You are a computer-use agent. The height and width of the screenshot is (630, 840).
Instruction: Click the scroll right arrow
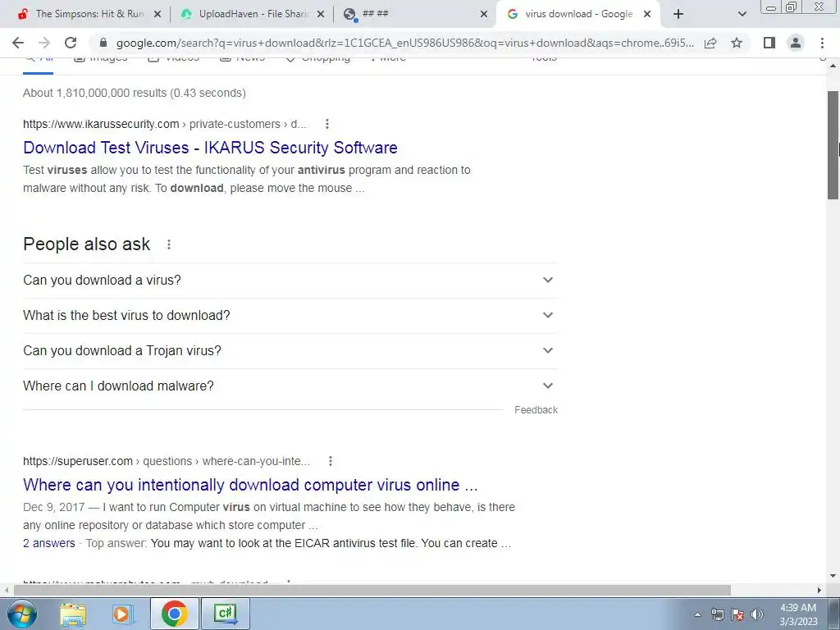click(819, 590)
